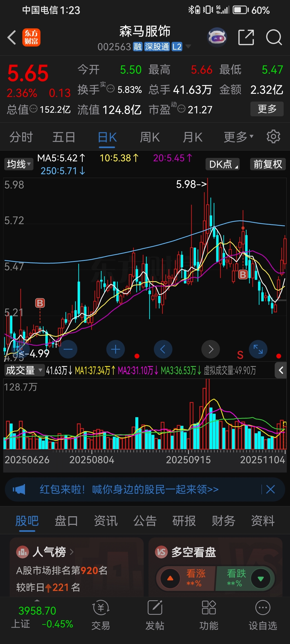This screenshot has height=644, width=290.
Task: Open the 资讯 tab
Action: pos(106,521)
